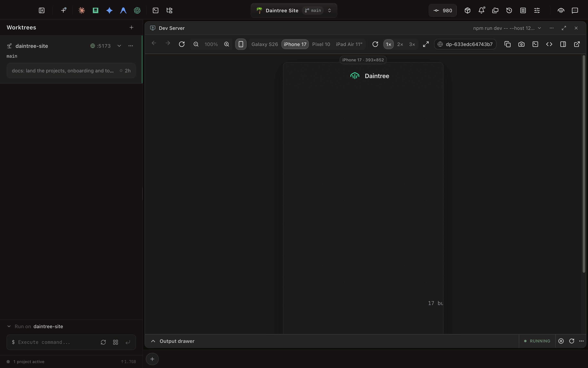The height and width of the screenshot is (368, 588).
Task: Open a new terminal panel icon
Action: [x=156, y=10]
